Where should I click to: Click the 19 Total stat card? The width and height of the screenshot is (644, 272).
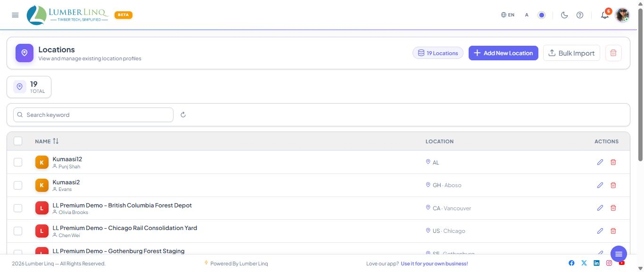click(29, 87)
